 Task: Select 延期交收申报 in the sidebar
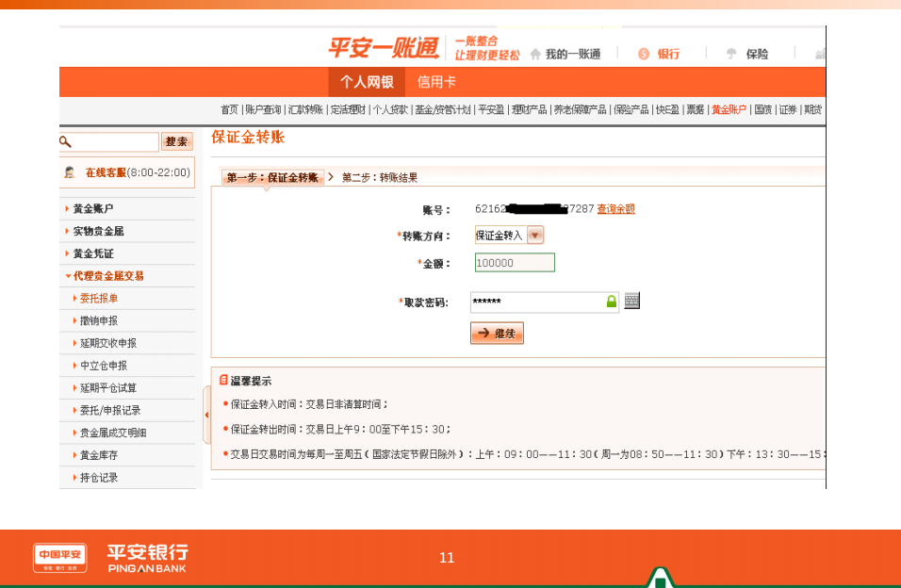pyautogui.click(x=108, y=343)
